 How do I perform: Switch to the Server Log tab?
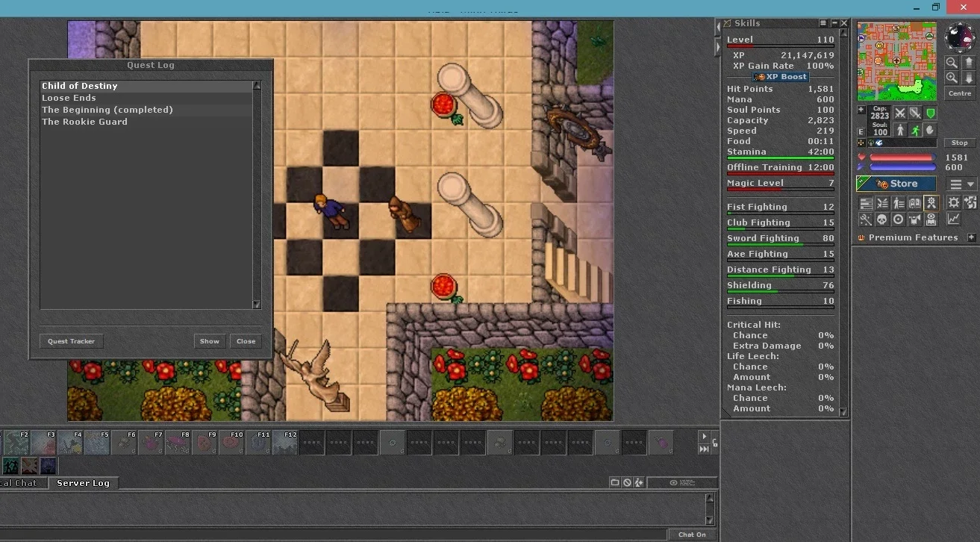click(x=83, y=483)
